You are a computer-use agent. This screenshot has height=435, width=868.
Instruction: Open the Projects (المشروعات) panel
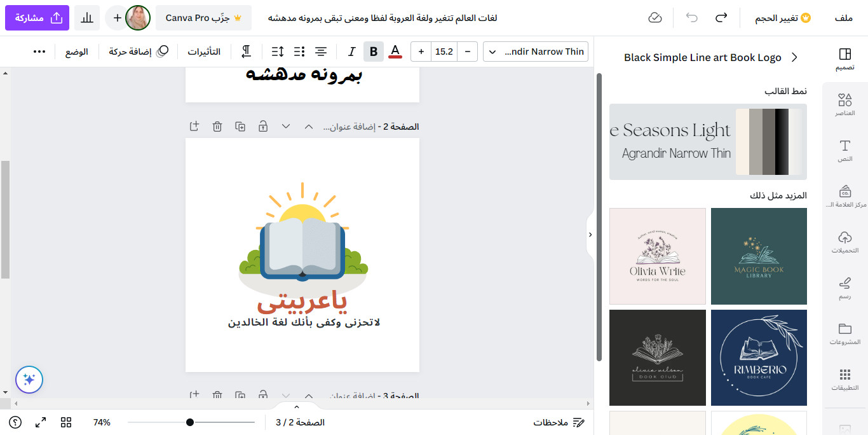tap(844, 334)
